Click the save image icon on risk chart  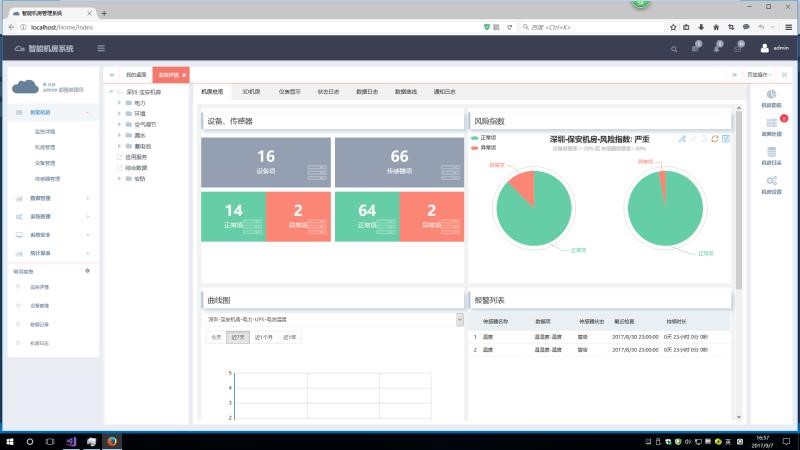tap(726, 139)
